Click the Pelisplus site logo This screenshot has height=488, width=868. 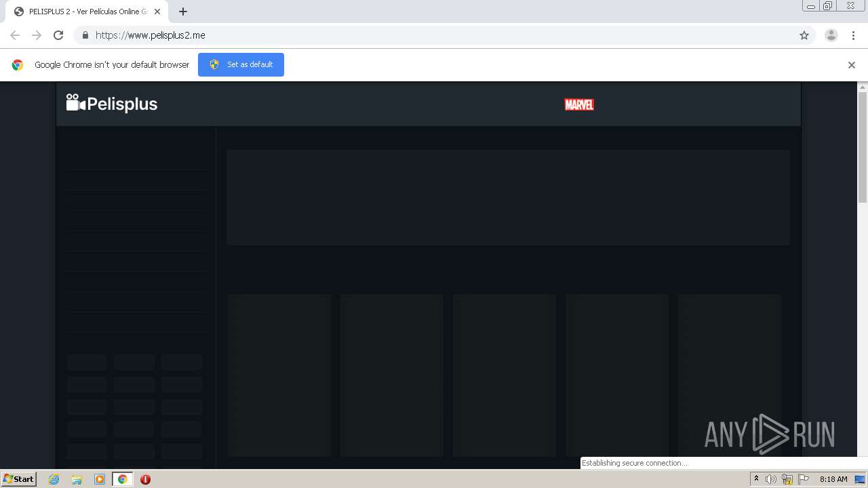[112, 104]
